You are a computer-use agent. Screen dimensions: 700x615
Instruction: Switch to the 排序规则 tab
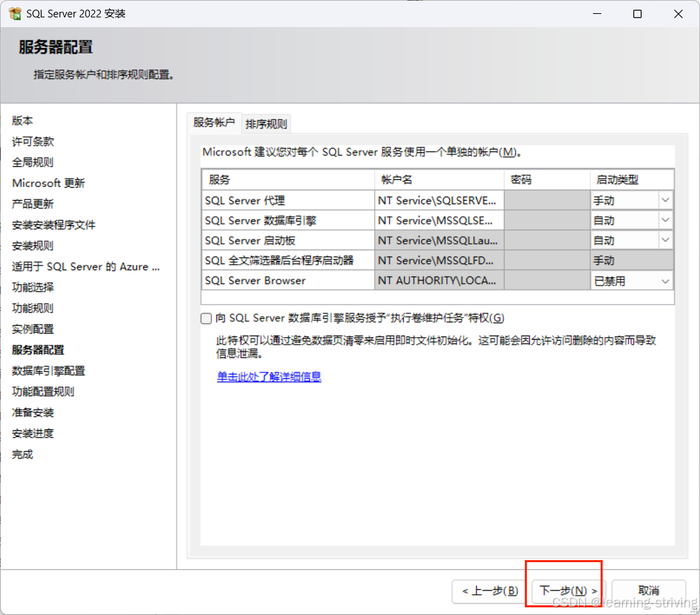(x=266, y=124)
